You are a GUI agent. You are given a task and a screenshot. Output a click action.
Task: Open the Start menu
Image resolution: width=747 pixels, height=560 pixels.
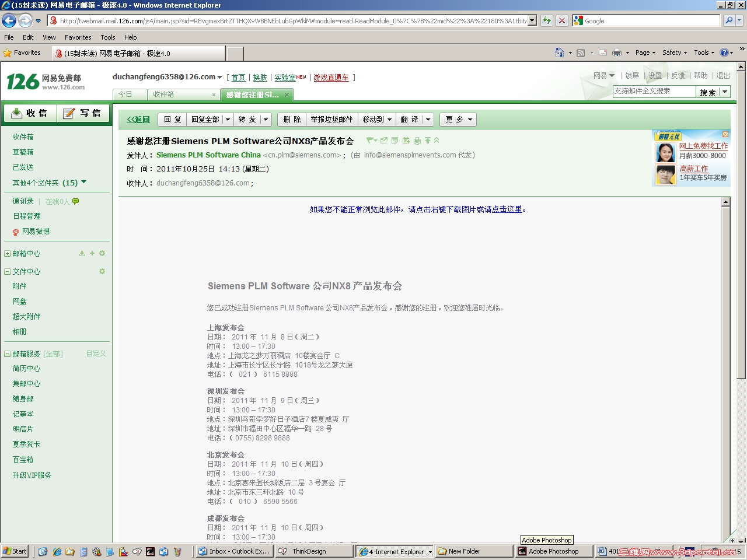(x=15, y=551)
